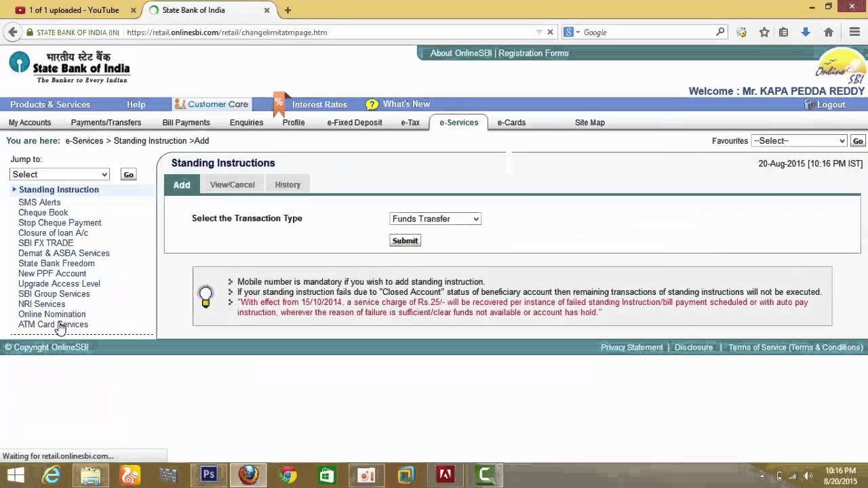868x488 pixels.
Task: Open the UC Browser taskbar icon
Action: (130, 475)
